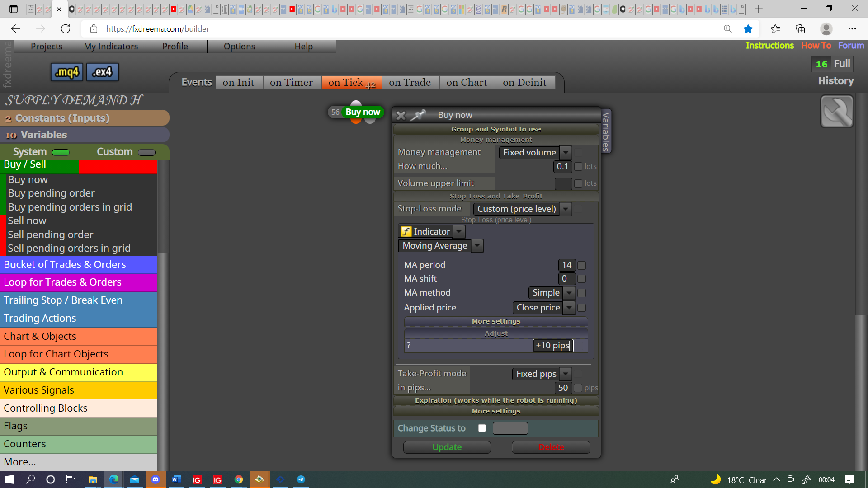Open Stop-Loss mode dropdown

pyautogui.click(x=523, y=209)
